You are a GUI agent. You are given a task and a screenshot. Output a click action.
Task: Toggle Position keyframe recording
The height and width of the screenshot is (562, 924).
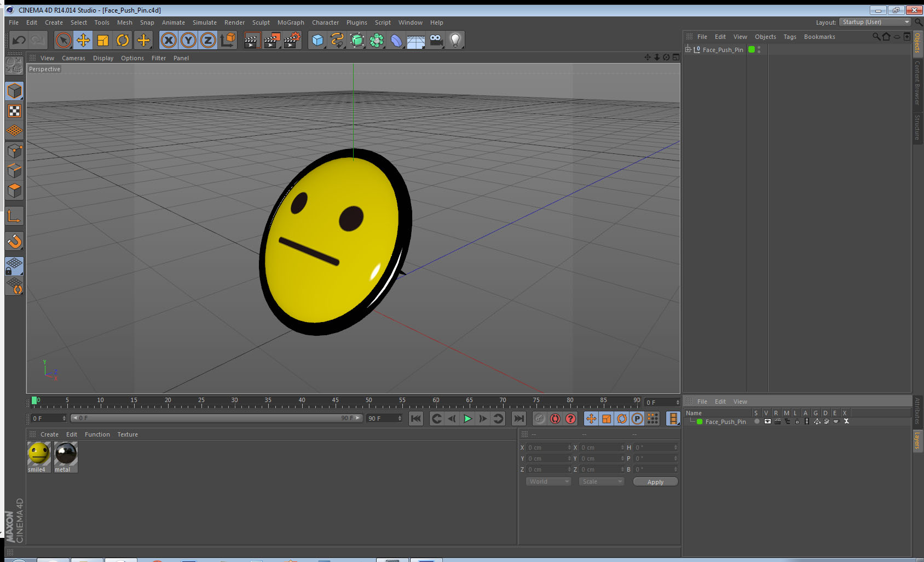click(x=591, y=418)
